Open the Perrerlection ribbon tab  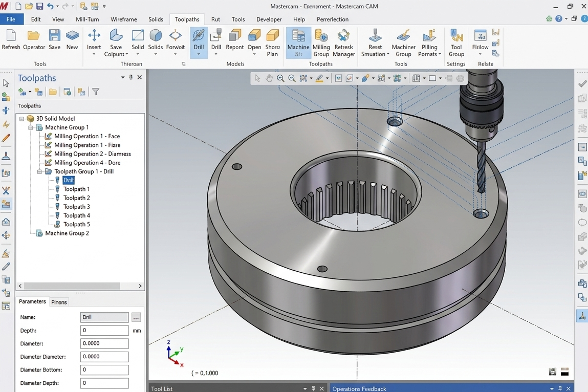pos(332,19)
